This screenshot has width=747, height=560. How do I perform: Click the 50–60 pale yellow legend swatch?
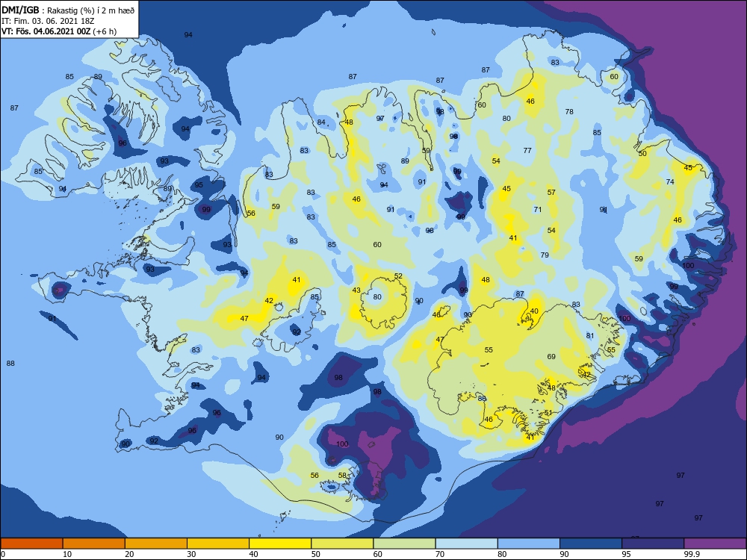pyautogui.click(x=342, y=544)
